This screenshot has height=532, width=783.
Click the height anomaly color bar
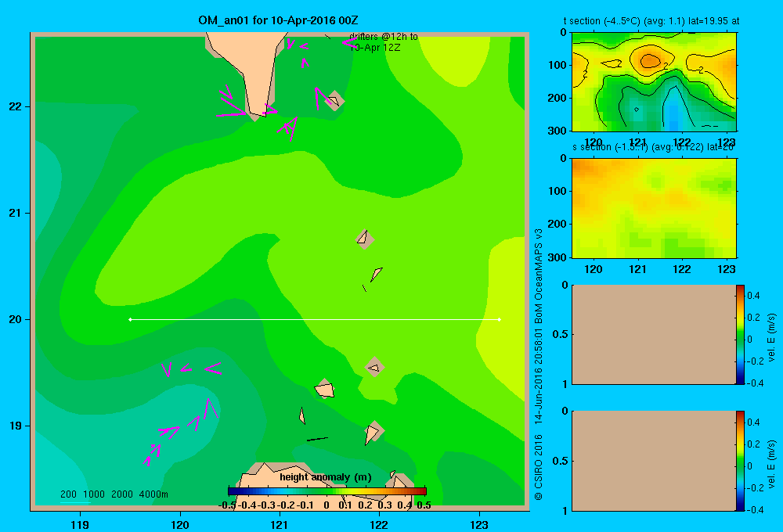pyautogui.click(x=327, y=491)
